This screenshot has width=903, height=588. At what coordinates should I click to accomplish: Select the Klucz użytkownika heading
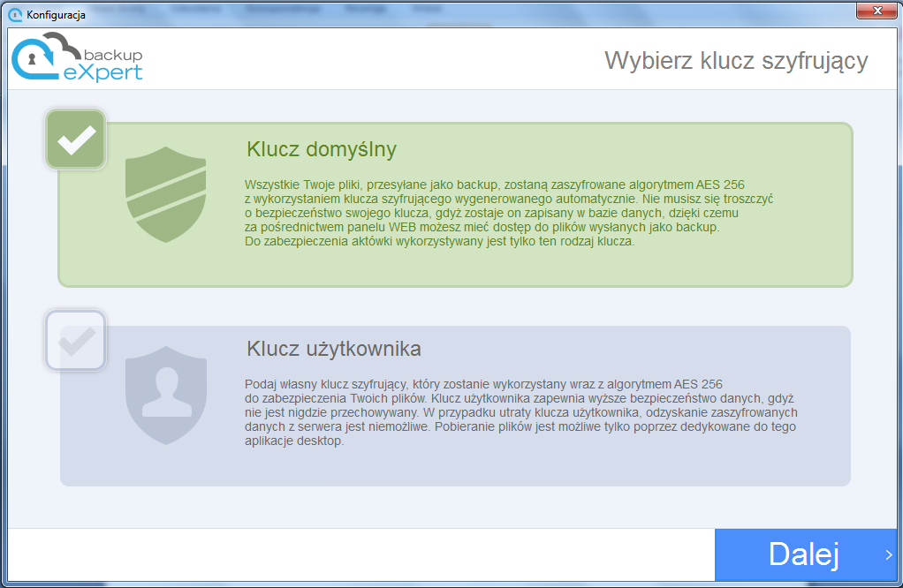[334, 349]
